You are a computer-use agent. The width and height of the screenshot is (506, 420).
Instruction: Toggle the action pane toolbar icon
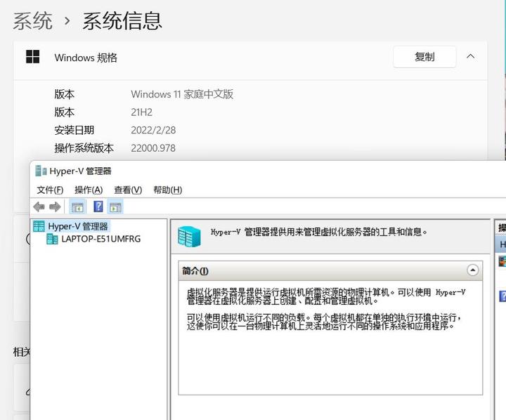(x=115, y=207)
